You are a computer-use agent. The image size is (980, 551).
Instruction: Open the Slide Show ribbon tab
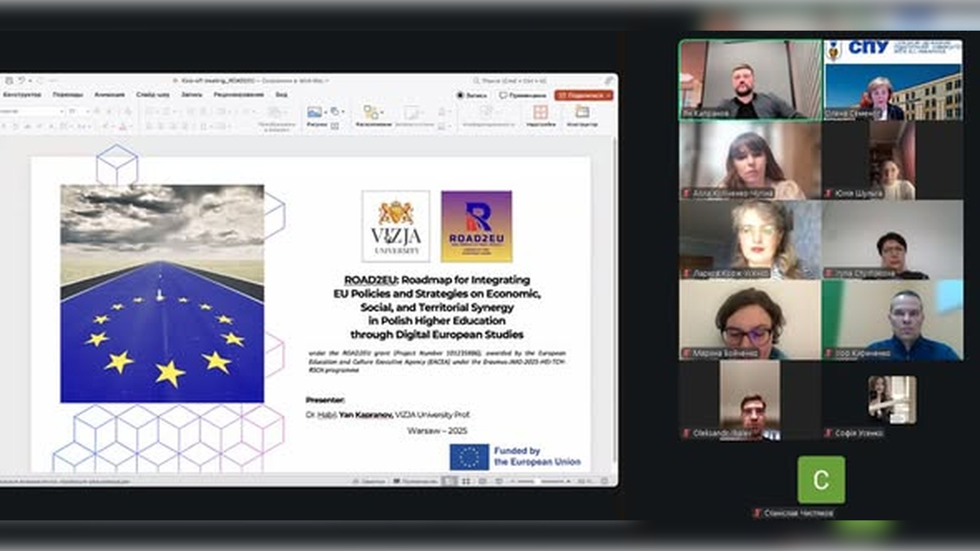pos(153,95)
